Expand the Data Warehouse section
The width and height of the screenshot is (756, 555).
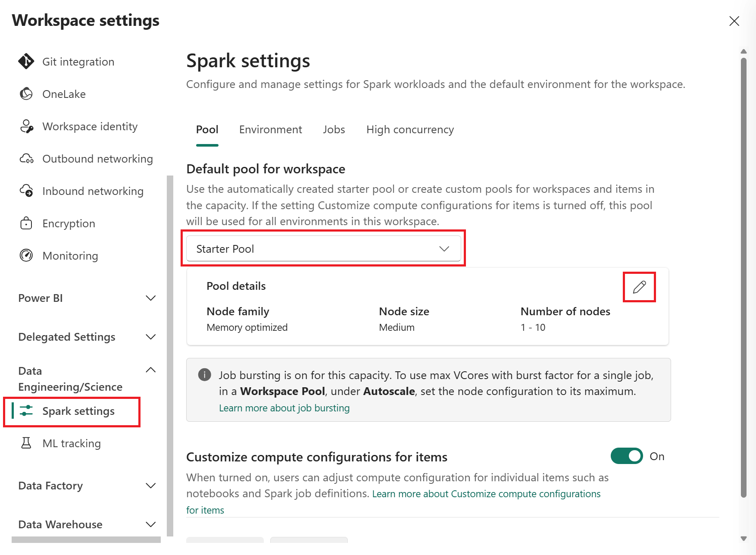87,524
